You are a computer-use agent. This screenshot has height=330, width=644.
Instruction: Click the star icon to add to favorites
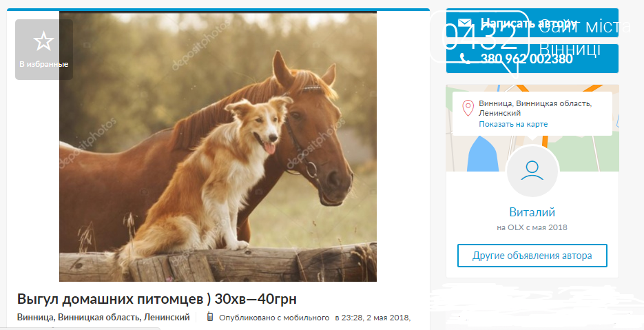(43, 41)
